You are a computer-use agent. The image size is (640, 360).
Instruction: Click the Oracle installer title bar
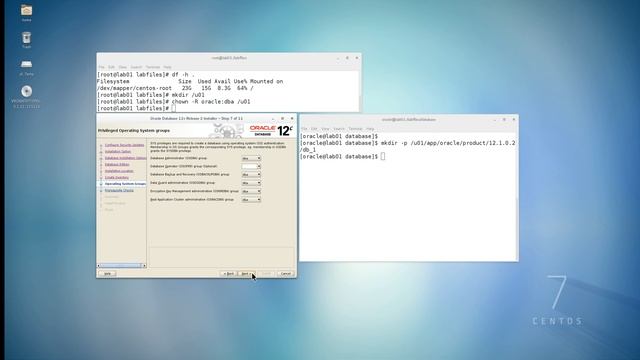tap(196, 118)
